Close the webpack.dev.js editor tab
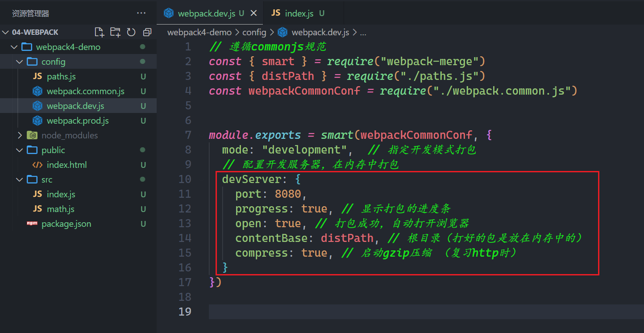 tap(254, 13)
